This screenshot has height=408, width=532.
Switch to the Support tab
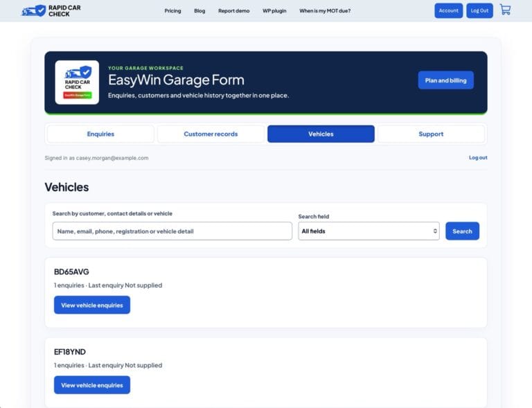(x=431, y=134)
